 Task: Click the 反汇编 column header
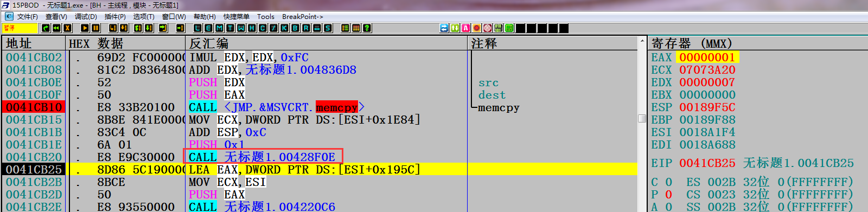(x=327, y=43)
